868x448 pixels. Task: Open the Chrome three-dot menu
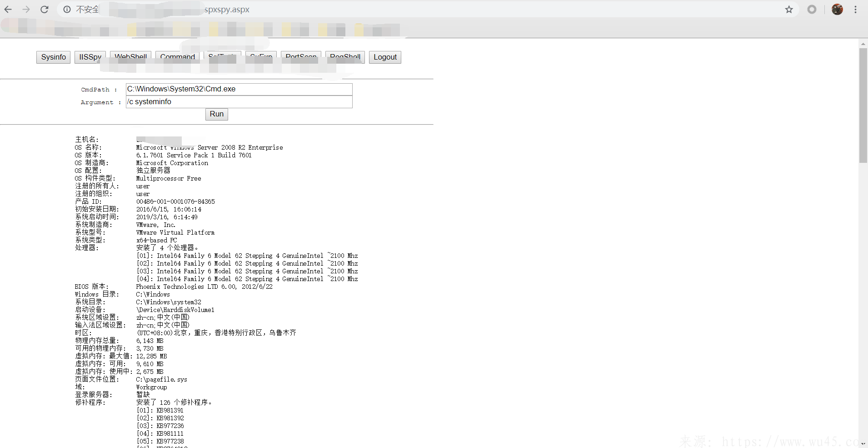click(x=855, y=10)
